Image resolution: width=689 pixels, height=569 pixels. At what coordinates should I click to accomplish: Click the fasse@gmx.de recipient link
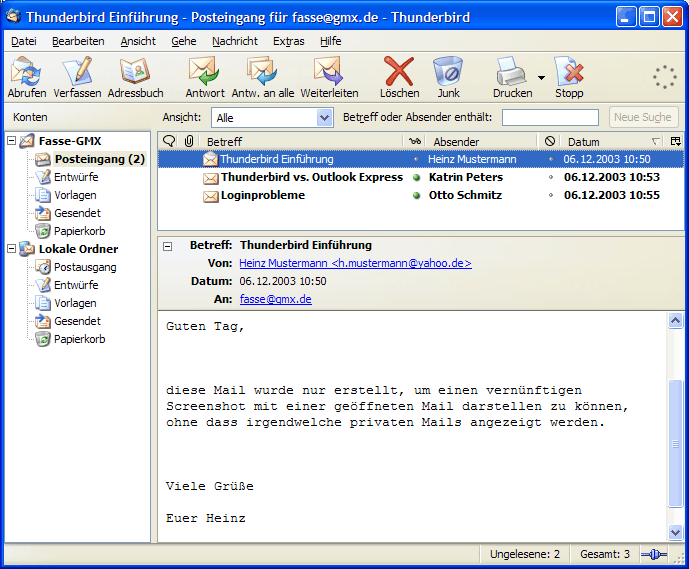point(276,299)
